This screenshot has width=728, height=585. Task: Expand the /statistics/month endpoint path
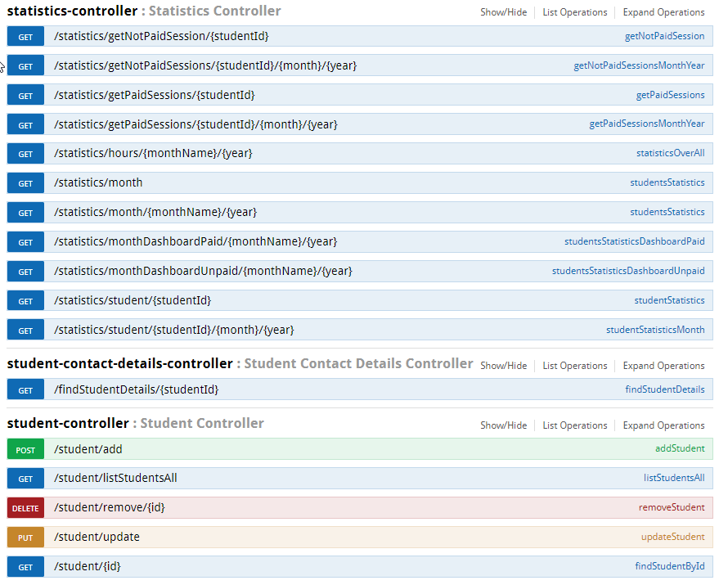click(x=98, y=183)
